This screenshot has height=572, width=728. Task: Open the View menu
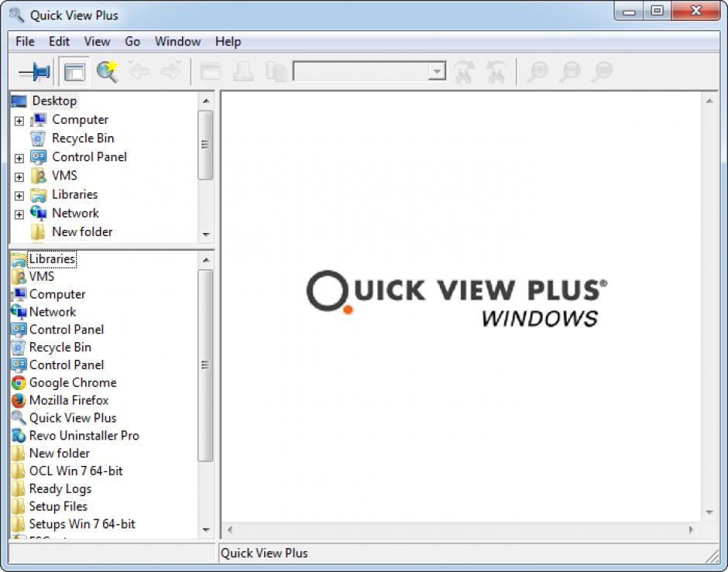coord(97,42)
